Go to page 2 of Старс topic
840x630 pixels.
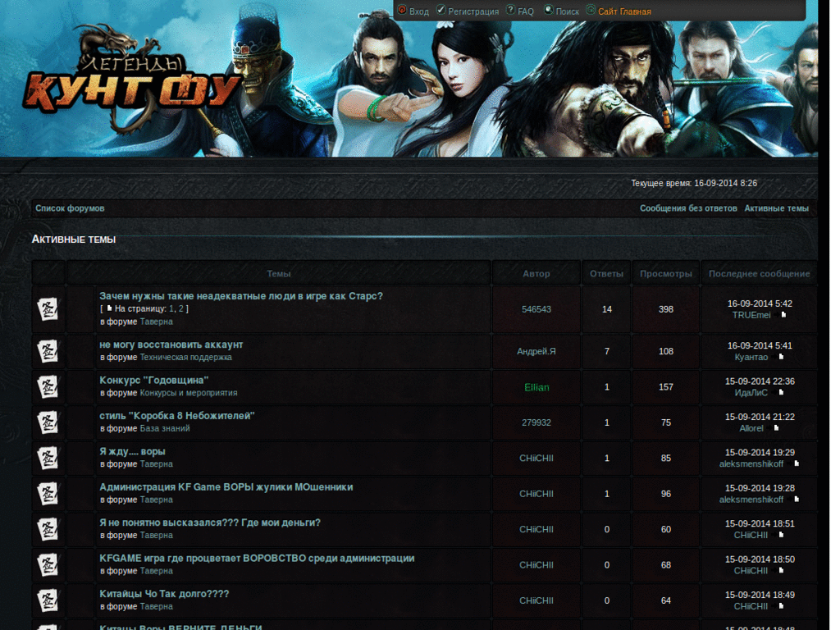181,308
